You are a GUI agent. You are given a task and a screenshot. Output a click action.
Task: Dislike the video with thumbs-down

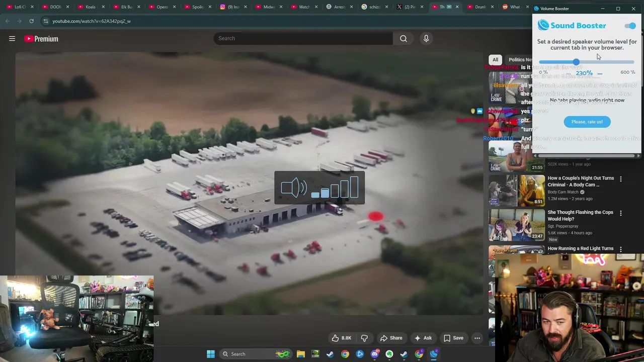364,338
